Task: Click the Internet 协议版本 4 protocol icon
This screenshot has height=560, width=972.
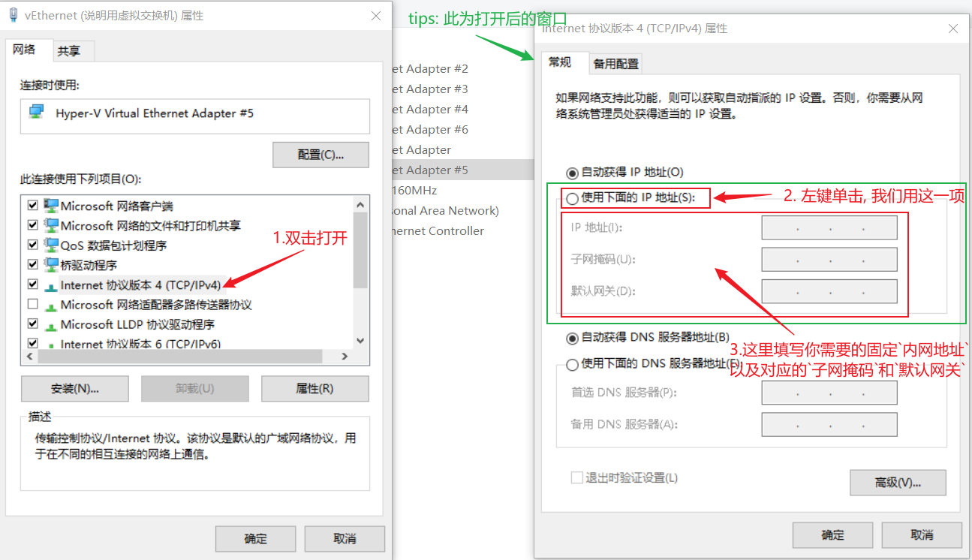Action: tap(51, 286)
